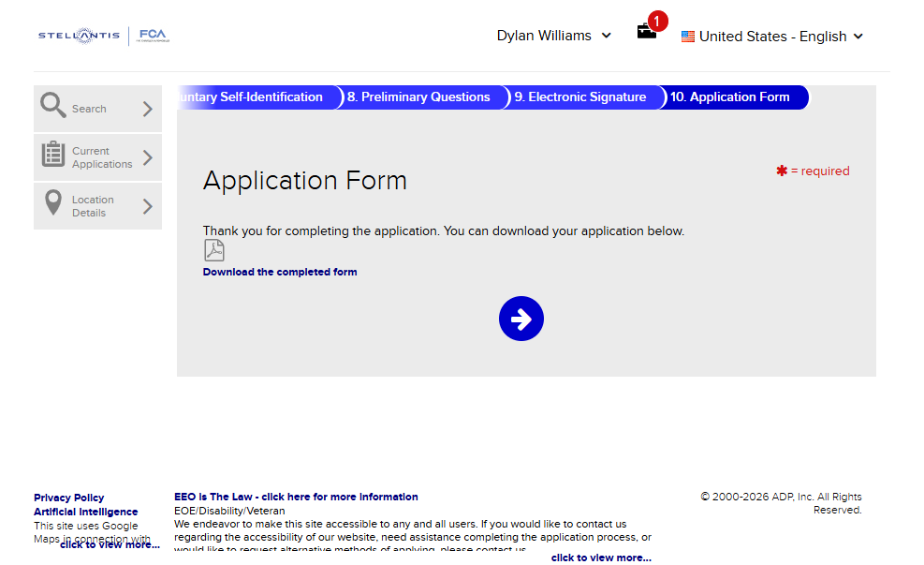Click the Stellantis logo
Screen dimensions: 924x565
[79, 36]
